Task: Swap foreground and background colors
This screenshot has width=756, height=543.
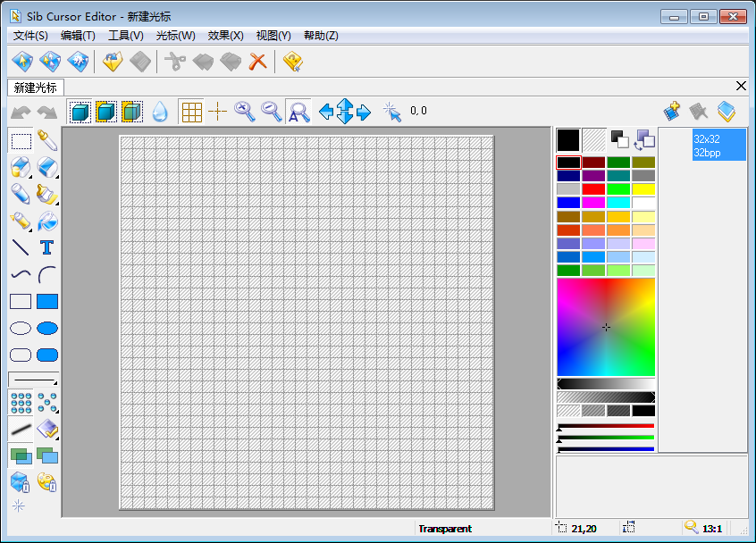Action: (644, 139)
